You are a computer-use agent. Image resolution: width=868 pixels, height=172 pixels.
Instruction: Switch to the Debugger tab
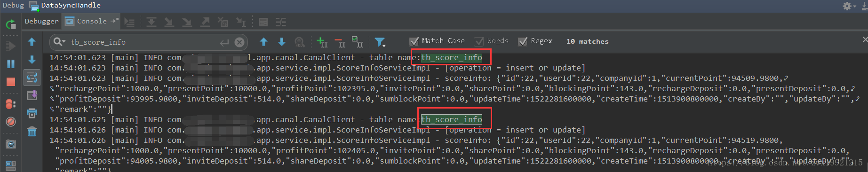(41, 21)
